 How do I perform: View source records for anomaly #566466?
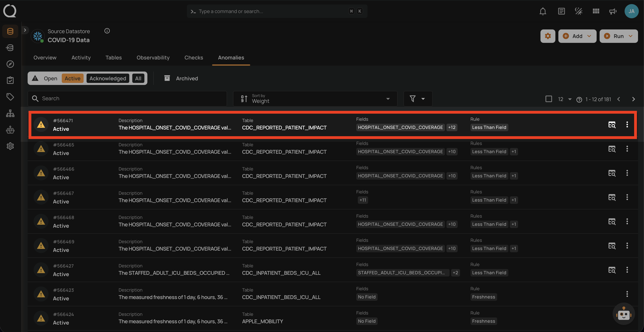coord(612,173)
